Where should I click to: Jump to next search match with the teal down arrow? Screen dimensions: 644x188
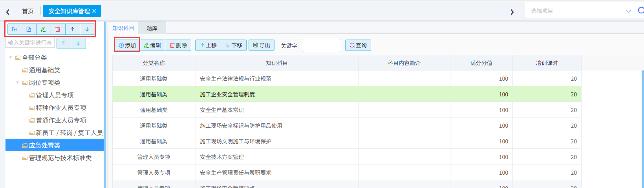click(78, 43)
